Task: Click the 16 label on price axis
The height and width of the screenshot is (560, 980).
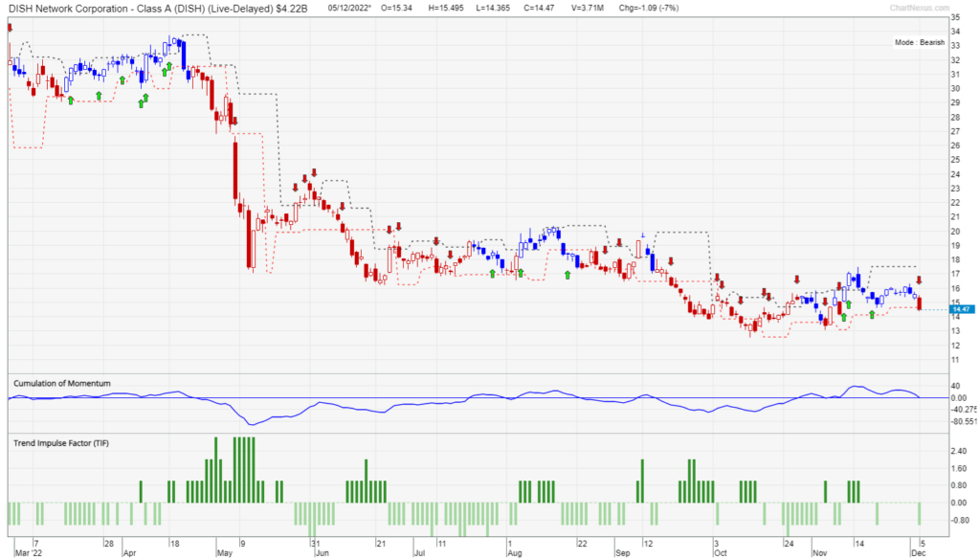Action: pyautogui.click(x=956, y=289)
